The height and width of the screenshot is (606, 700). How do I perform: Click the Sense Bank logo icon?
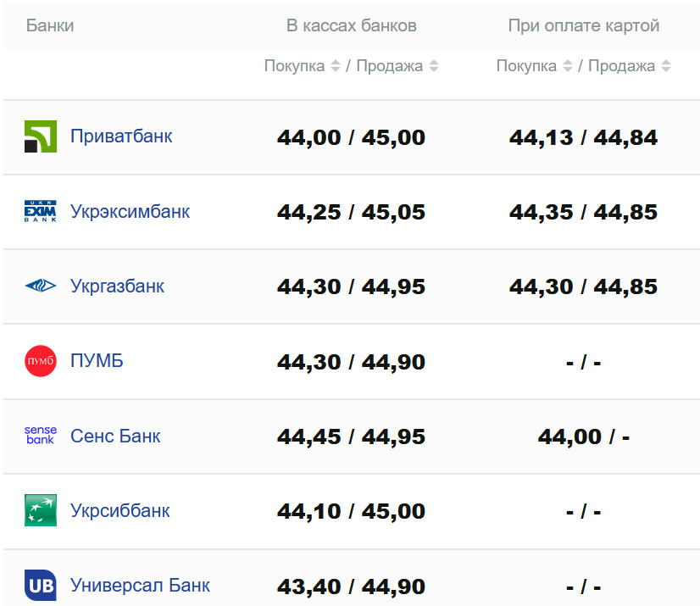[x=41, y=436]
